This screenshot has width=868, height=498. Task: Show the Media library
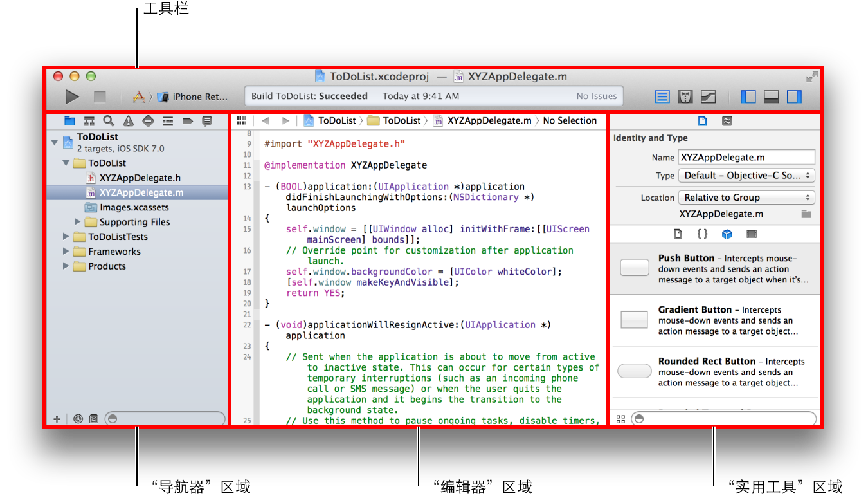point(751,234)
